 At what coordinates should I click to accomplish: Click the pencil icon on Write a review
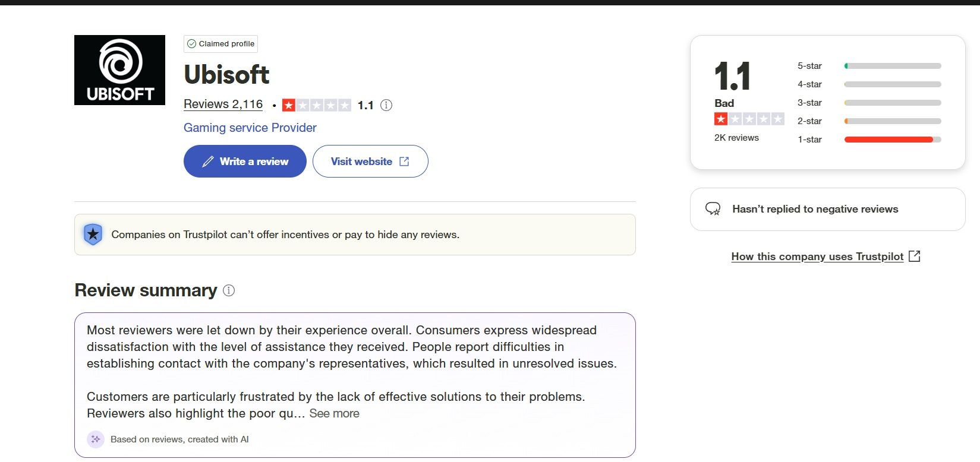[208, 162]
